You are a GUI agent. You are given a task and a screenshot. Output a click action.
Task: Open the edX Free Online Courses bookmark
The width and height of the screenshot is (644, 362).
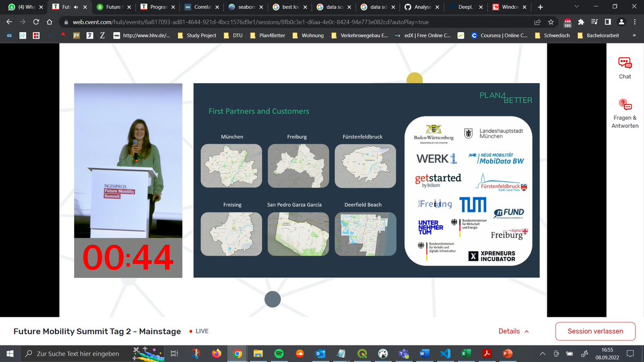422,35
